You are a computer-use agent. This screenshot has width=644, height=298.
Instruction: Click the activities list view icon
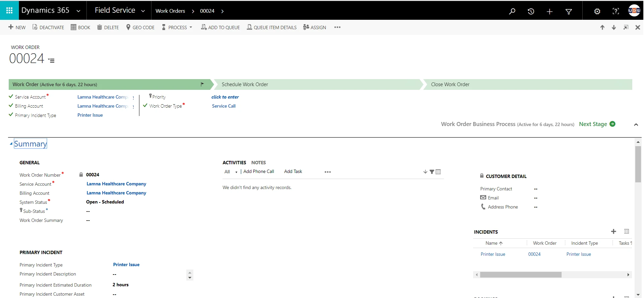click(x=438, y=172)
